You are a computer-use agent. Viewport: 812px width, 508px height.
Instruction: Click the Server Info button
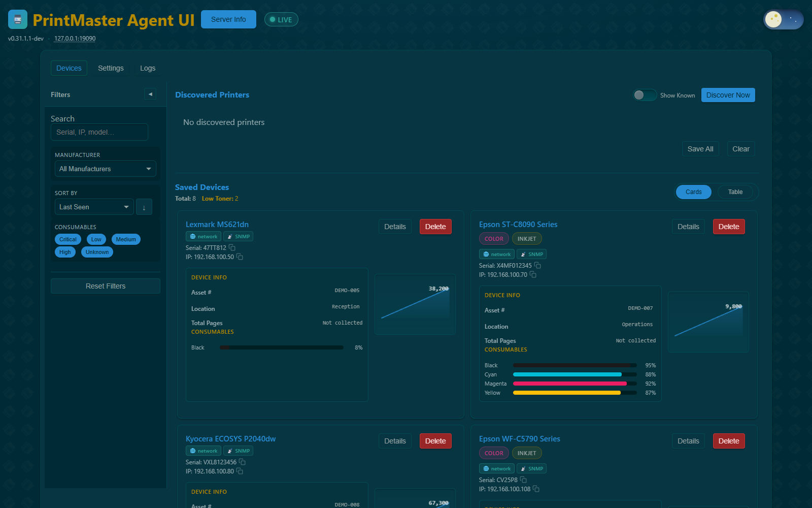point(228,19)
